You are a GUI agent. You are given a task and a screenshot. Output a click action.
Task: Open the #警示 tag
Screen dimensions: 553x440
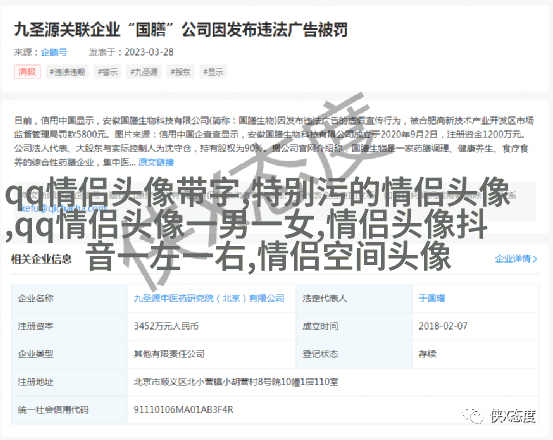(108, 72)
